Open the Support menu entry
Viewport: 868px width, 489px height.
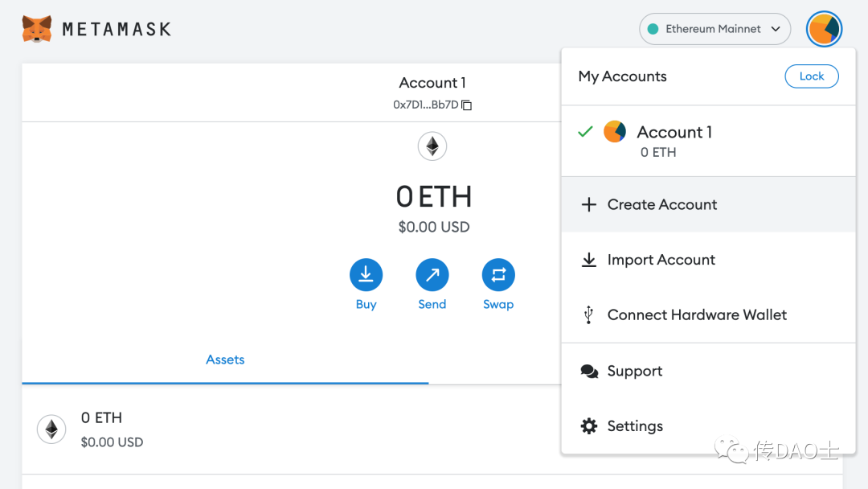pos(634,371)
